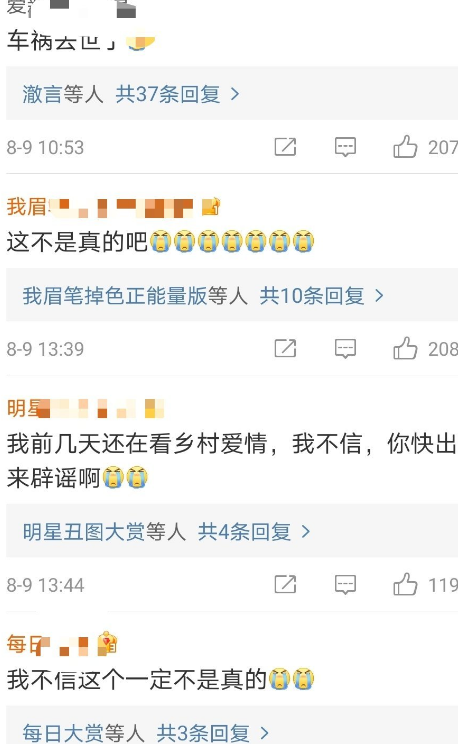The image size is (458, 744).
Task: Repost the comment posted at 8-9 13:39
Action: (285, 349)
